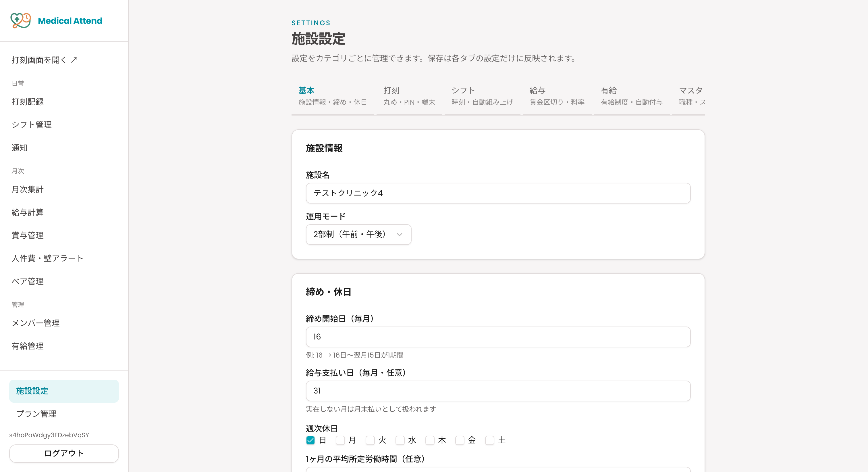Click the external-link arrow beside 打刻画面を開く

(x=74, y=60)
